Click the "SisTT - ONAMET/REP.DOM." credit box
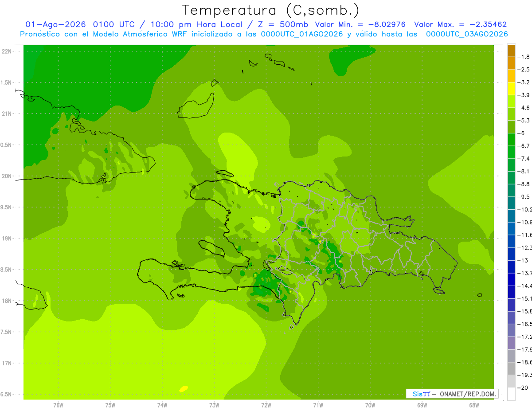This screenshot has width=532, height=411. coord(452,394)
